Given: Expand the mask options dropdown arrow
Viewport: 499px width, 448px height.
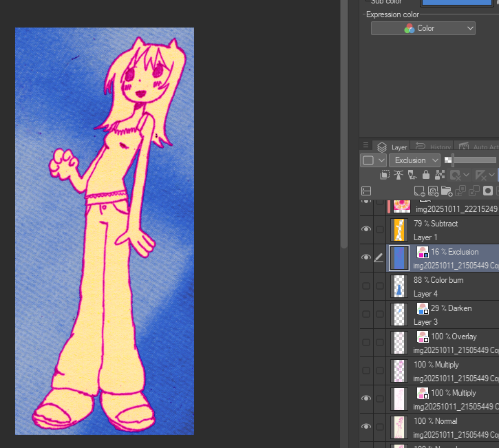Looking at the screenshot, I should coord(466,175).
